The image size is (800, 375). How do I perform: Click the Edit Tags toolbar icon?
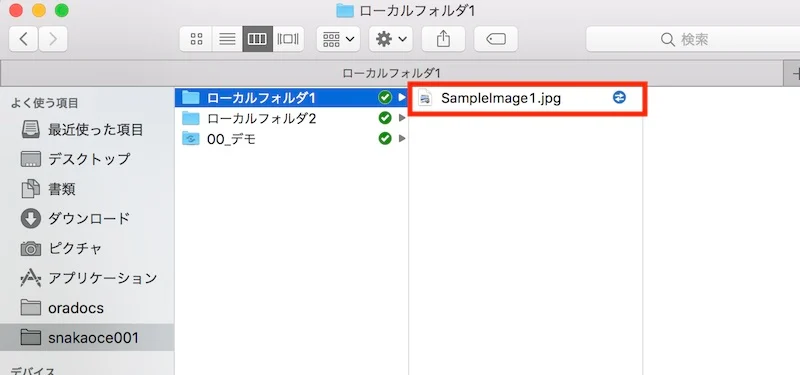pyautogui.click(x=496, y=39)
